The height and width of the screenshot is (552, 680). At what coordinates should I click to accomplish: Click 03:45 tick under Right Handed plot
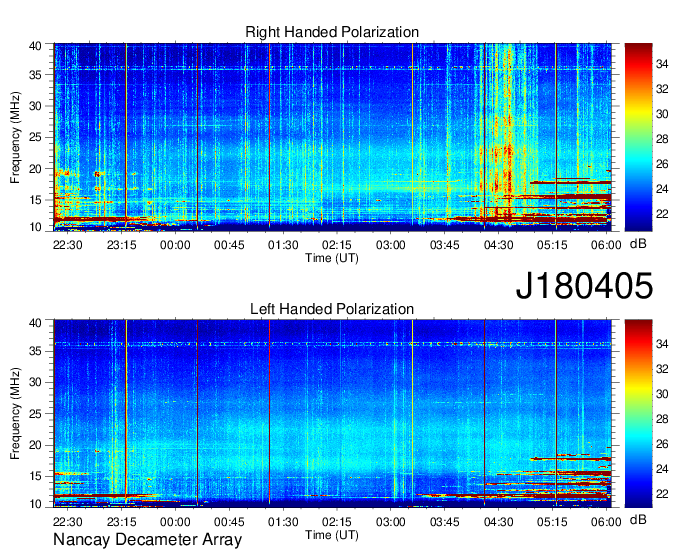tap(445, 245)
